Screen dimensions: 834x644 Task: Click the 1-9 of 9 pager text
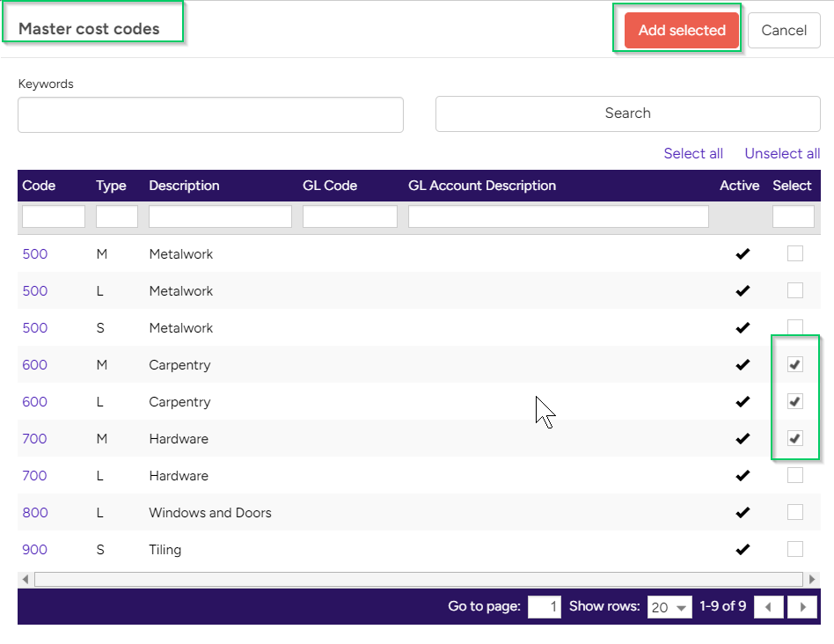tap(722, 606)
